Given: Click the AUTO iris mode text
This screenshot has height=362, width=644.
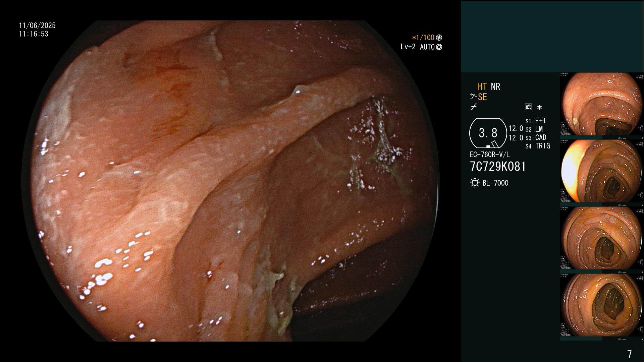Looking at the screenshot, I should click(x=427, y=47).
